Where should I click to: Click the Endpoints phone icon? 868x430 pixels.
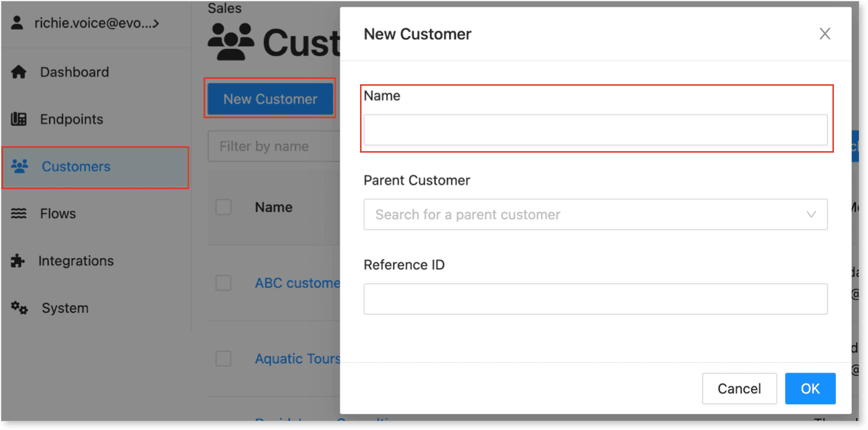click(19, 119)
